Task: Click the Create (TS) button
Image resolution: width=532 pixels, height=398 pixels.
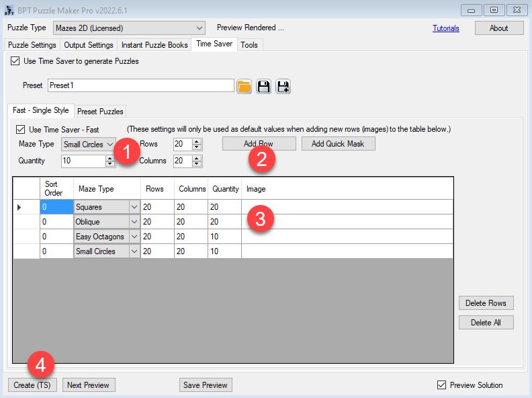Action: (x=32, y=385)
